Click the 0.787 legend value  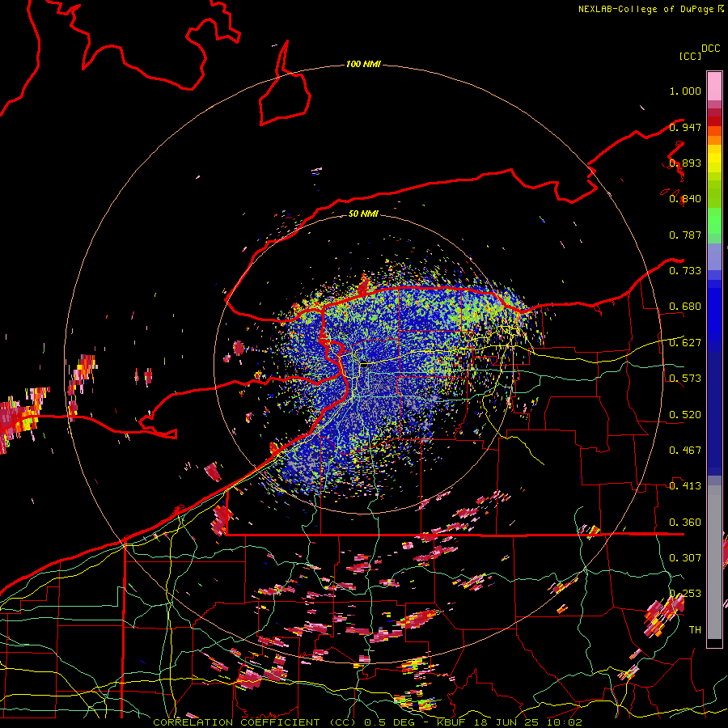tap(685, 235)
